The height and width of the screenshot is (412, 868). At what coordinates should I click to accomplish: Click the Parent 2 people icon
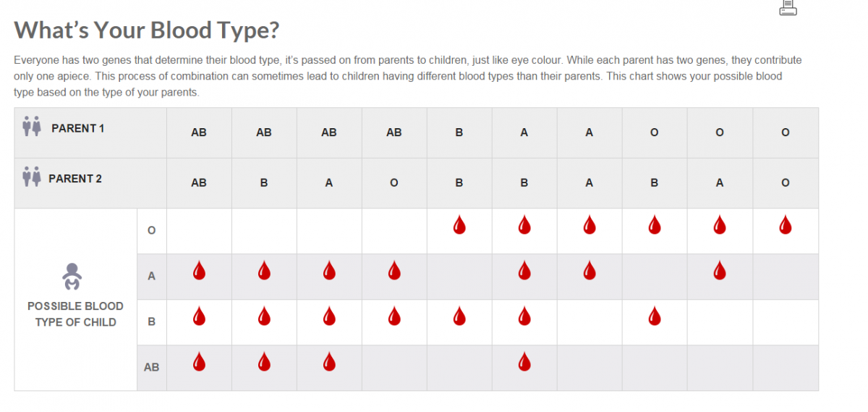coord(32,178)
